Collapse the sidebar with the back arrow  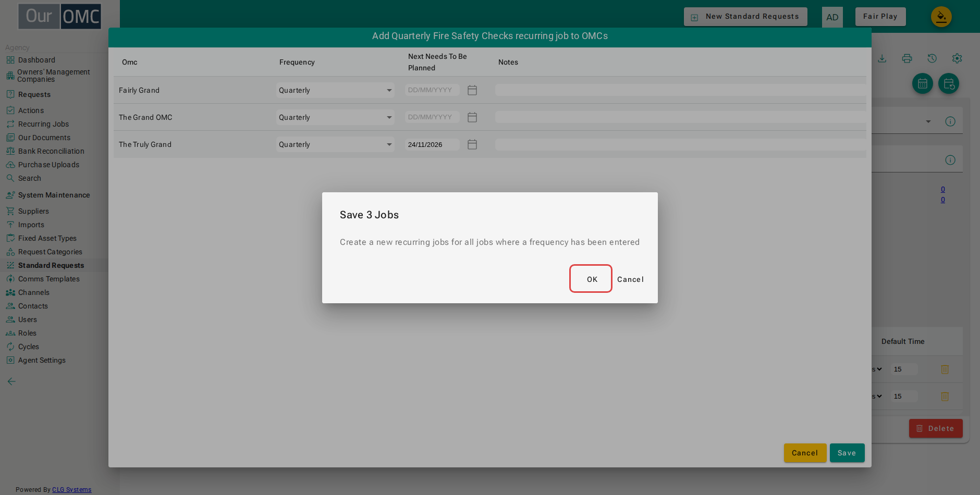tap(11, 381)
